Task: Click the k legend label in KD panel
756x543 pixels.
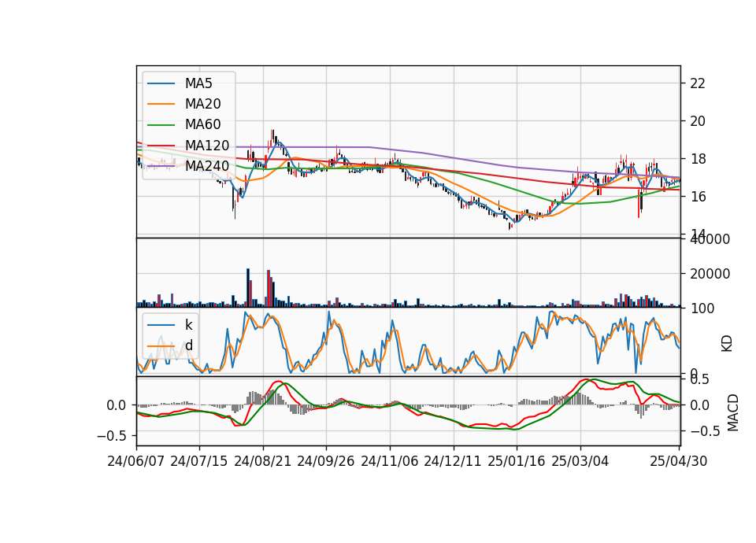Action: pyautogui.click(x=188, y=325)
